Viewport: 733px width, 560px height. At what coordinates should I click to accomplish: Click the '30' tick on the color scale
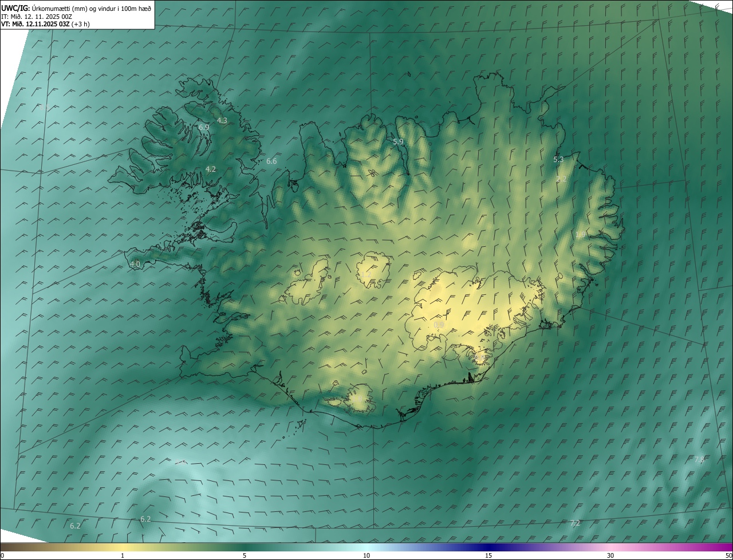[610, 555]
